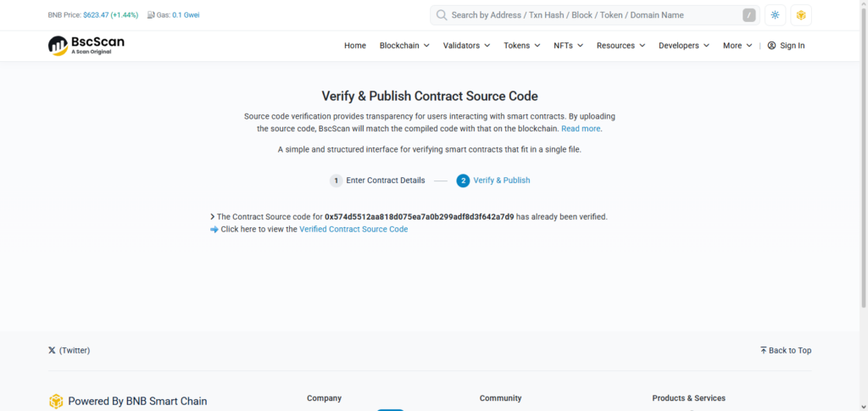868x411 pixels.
Task: Click Back to Top link
Action: 785,350
